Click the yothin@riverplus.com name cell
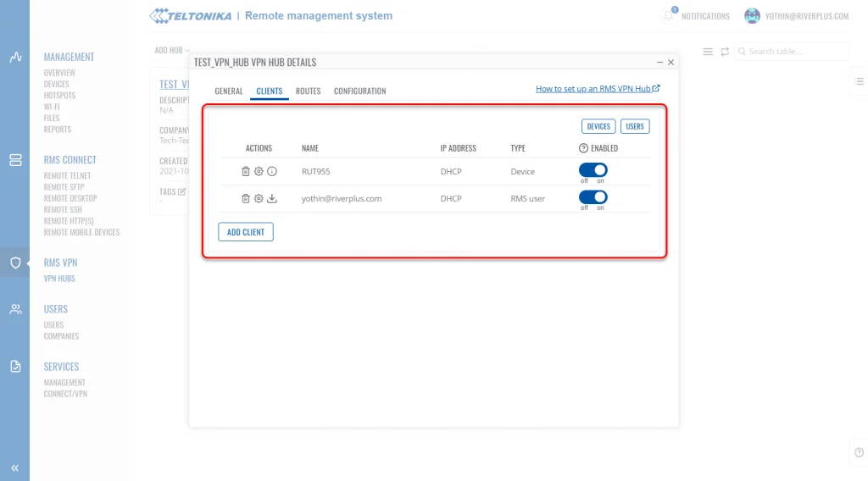 (342, 198)
